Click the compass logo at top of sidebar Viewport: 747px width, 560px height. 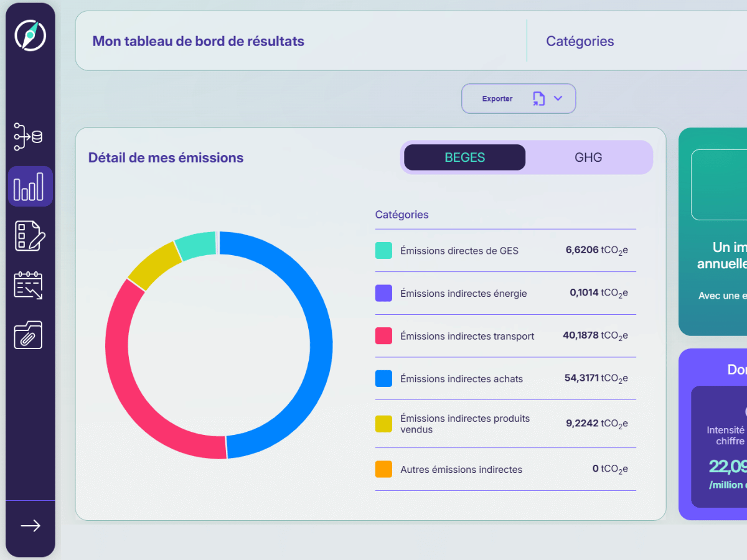[x=30, y=35]
